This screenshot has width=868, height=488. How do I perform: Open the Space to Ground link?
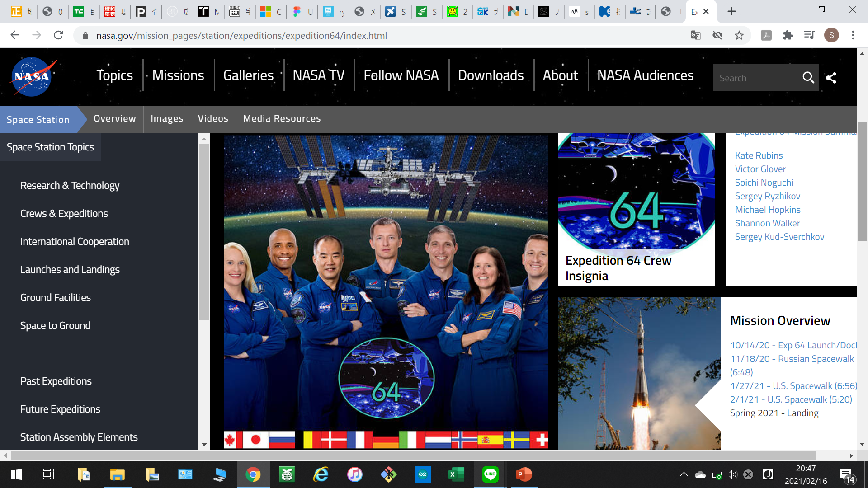click(x=55, y=325)
